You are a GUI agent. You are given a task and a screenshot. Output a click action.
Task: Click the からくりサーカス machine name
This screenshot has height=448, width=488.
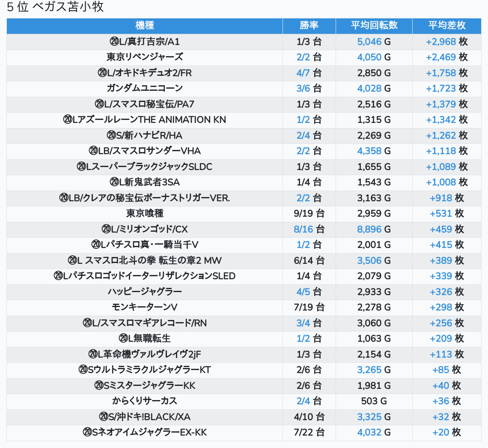[145, 401]
